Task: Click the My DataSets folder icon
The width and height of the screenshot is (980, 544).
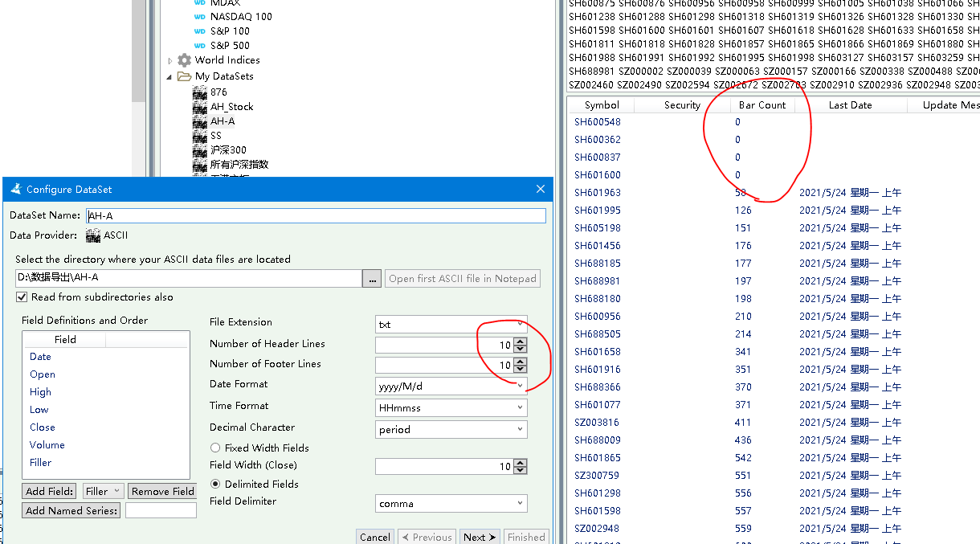Action: point(184,76)
